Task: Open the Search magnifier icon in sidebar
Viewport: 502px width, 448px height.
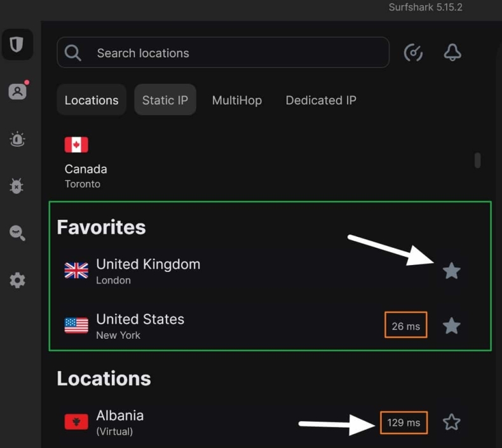Action: coord(17,233)
